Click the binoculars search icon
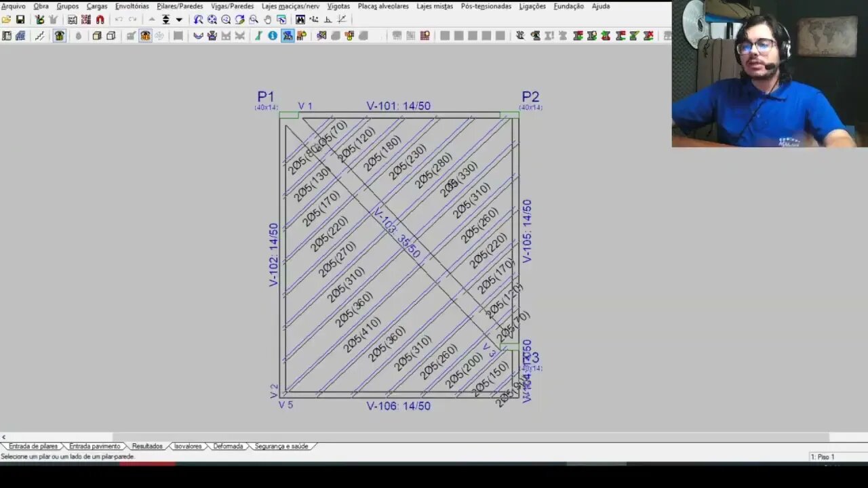Viewport: 868px width, 488px height. [300, 20]
